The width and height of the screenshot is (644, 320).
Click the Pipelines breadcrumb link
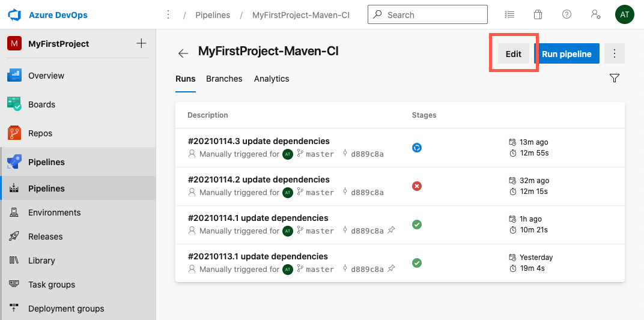coord(213,15)
